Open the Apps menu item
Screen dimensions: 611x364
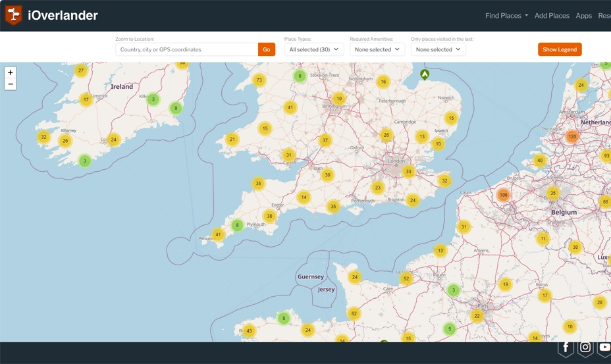pyautogui.click(x=584, y=16)
